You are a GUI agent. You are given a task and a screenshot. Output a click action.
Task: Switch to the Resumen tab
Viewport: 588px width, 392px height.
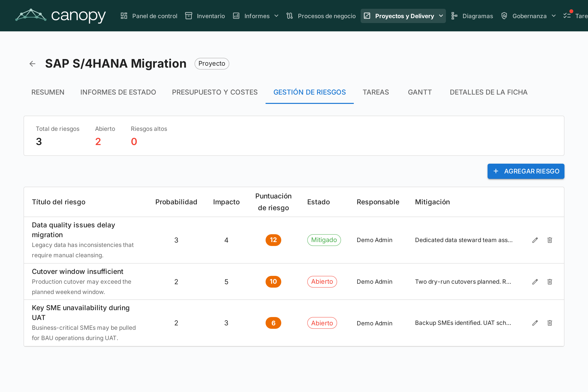tap(48, 92)
